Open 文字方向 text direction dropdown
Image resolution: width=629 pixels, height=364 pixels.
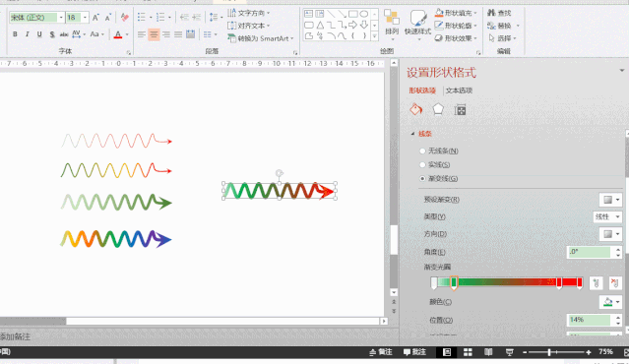[x=249, y=13]
